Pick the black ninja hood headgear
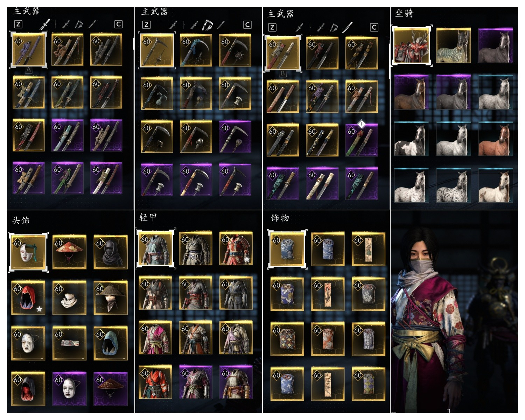The image size is (525, 420). coord(111,252)
